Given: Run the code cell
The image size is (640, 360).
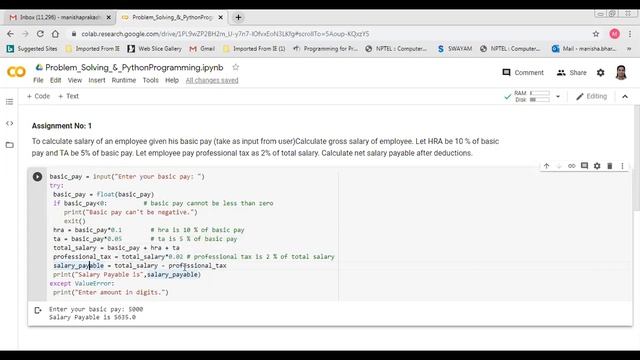Looking at the screenshot, I should [x=37, y=177].
